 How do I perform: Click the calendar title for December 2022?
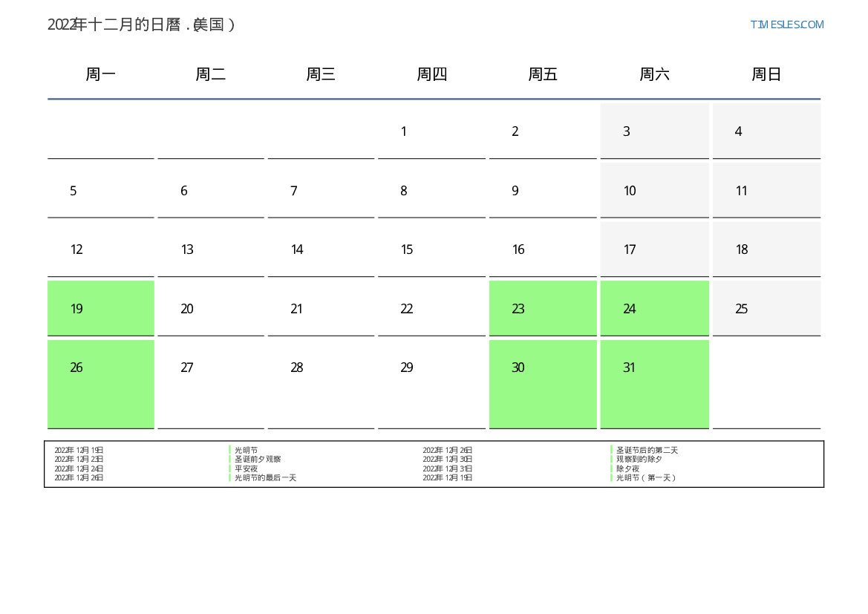click(141, 25)
